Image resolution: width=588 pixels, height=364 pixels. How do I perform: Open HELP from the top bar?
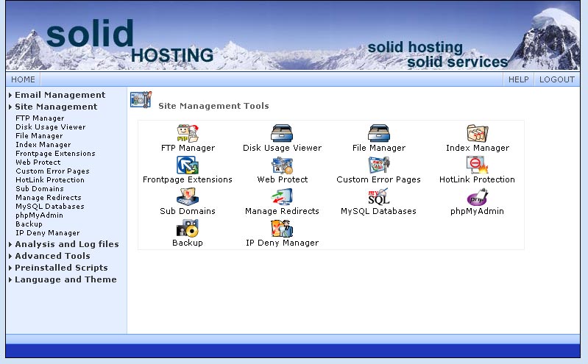[x=518, y=79]
